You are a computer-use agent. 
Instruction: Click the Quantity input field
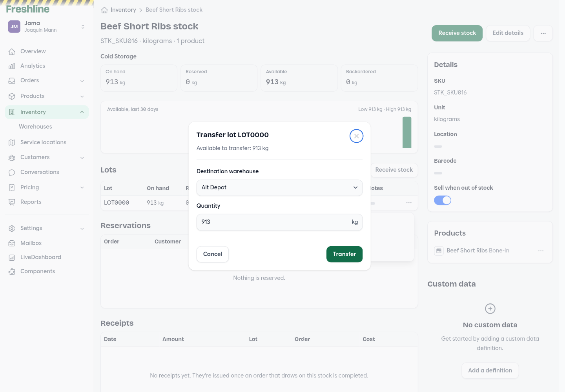(279, 222)
